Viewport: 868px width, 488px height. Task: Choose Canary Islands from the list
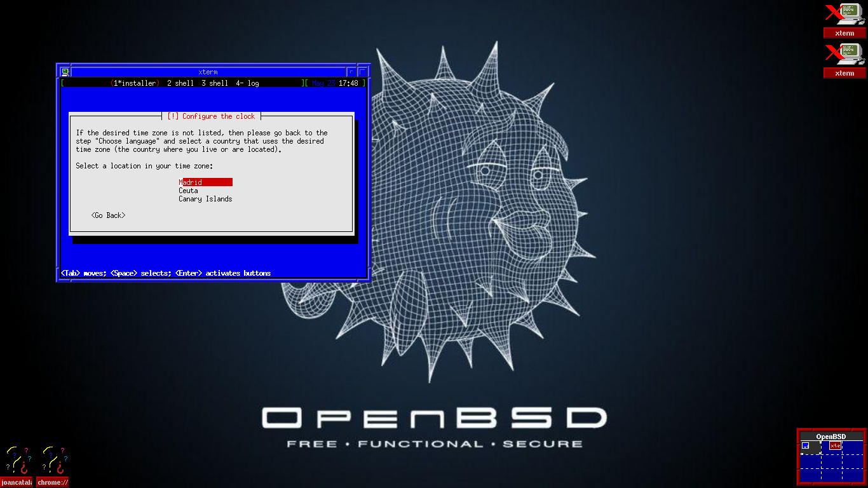tap(205, 199)
